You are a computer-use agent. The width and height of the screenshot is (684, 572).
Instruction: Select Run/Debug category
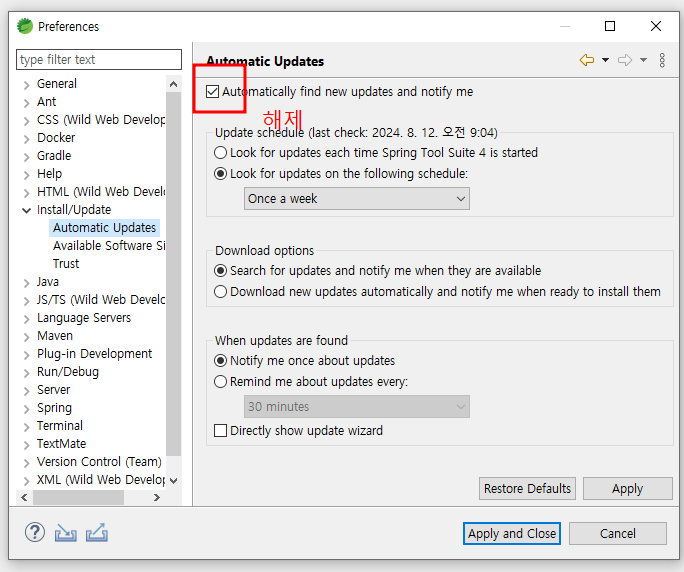[68, 372]
